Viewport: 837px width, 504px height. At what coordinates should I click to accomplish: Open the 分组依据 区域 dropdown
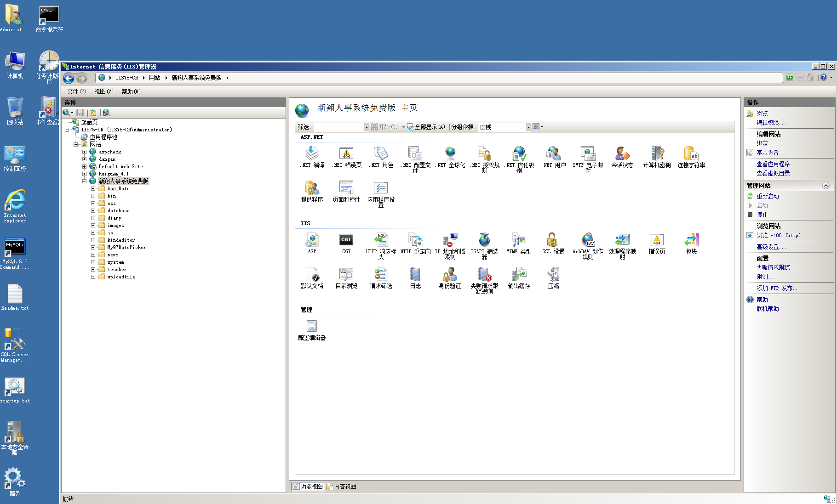pyautogui.click(x=528, y=127)
